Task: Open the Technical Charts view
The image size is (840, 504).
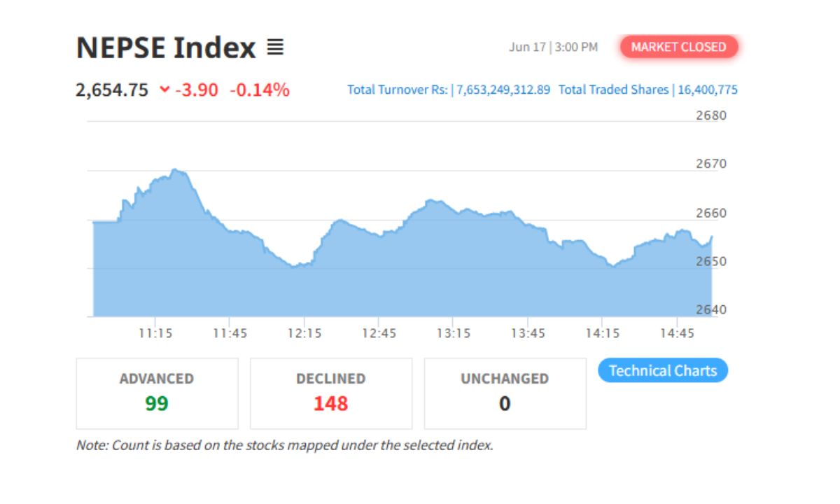Action: tap(664, 370)
